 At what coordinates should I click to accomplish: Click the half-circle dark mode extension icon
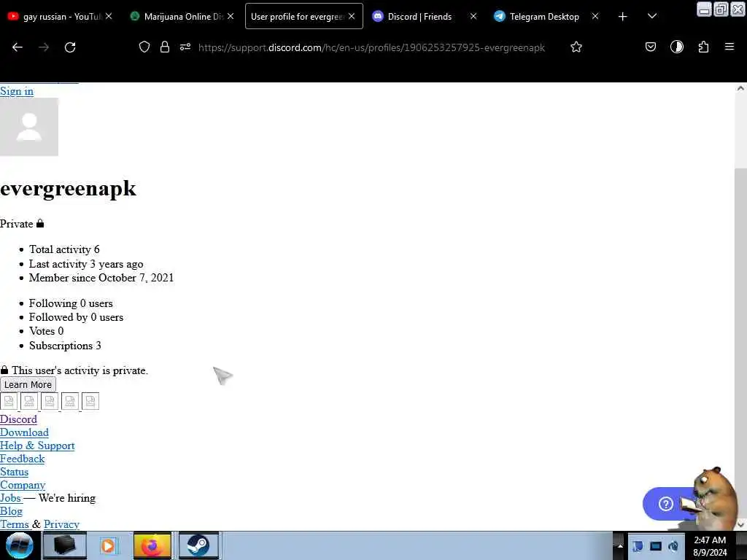676,47
